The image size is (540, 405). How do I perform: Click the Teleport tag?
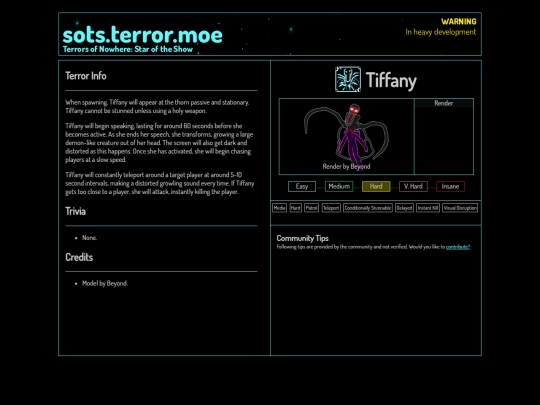tap(331, 208)
